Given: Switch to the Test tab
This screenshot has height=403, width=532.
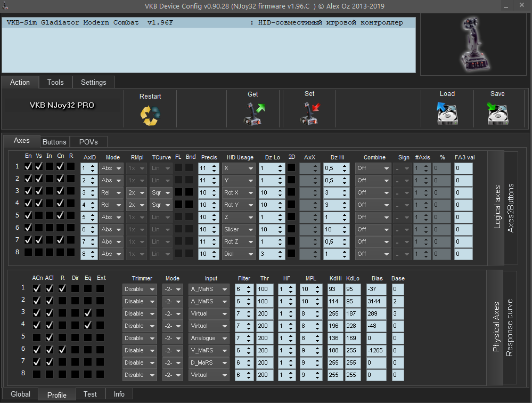Looking at the screenshot, I should point(90,394).
